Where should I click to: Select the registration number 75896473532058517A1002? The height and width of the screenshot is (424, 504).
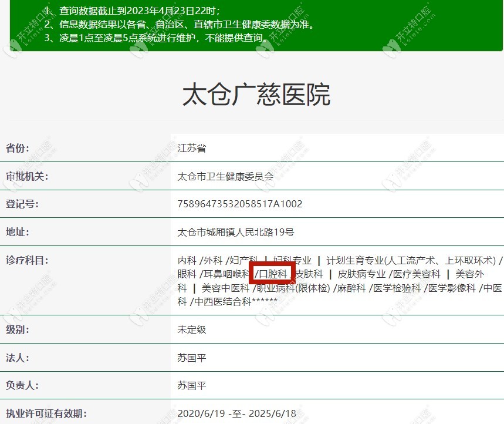pos(239,204)
